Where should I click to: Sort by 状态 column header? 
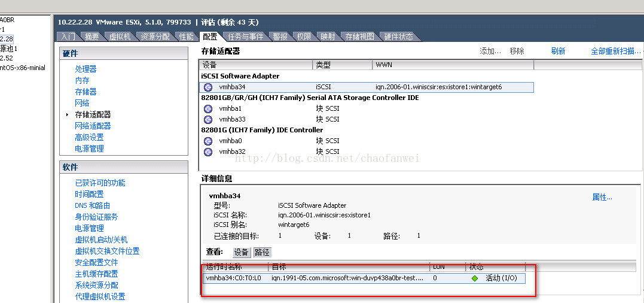pos(495,267)
